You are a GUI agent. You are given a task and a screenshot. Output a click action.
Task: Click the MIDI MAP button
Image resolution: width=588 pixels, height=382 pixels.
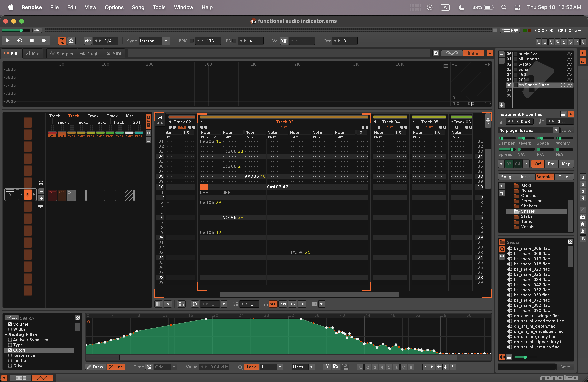[x=510, y=30]
